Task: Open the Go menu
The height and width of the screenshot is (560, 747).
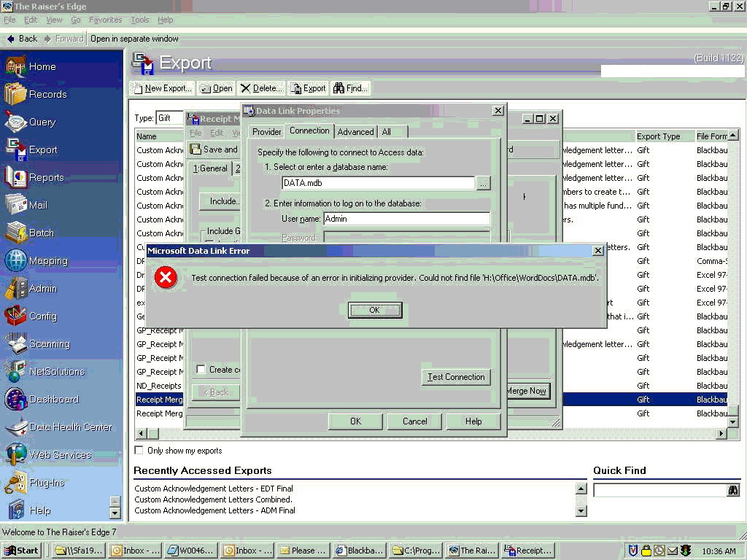Action: (76, 20)
